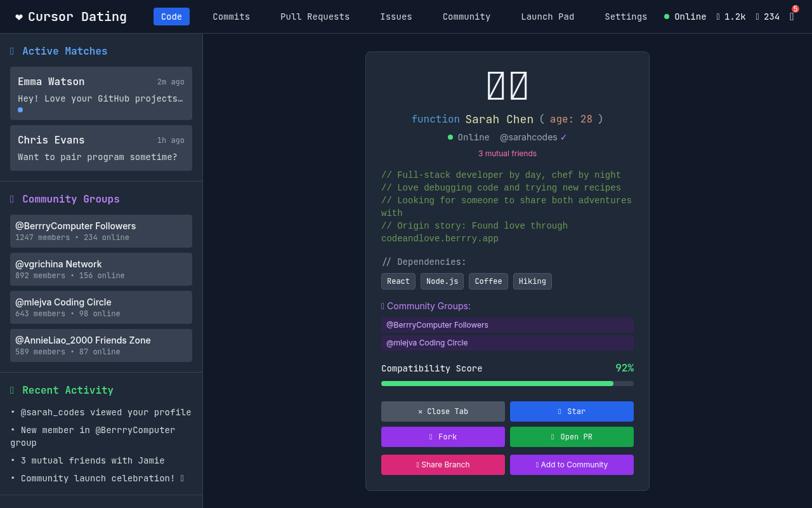Viewport: 812px width, 508px height.
Task: Click the 3 mutual friends link
Action: tap(507, 153)
